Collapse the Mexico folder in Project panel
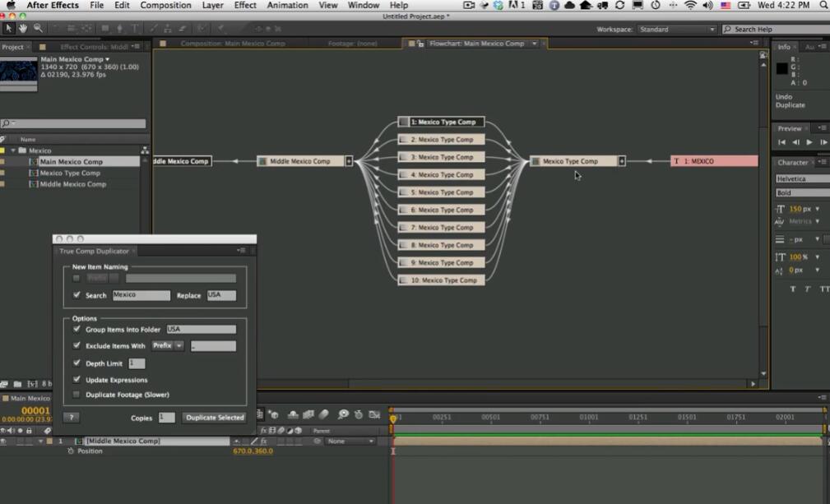Image resolution: width=830 pixels, height=504 pixels. click(12, 150)
